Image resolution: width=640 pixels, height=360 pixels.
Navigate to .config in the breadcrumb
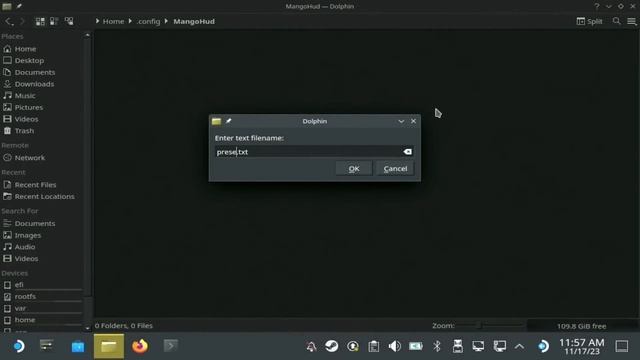point(148,21)
